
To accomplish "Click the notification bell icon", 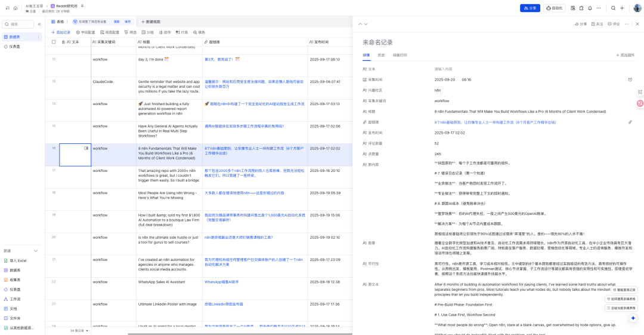I will click(590, 8).
